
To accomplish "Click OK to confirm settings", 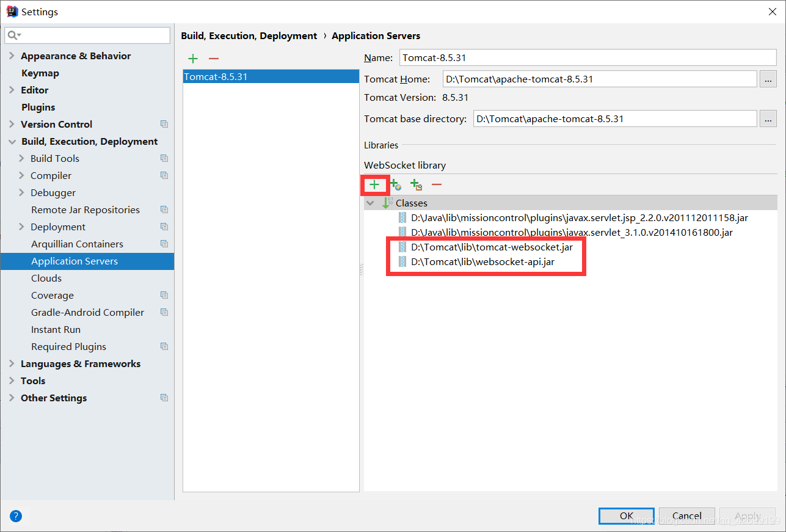I will coord(627,516).
